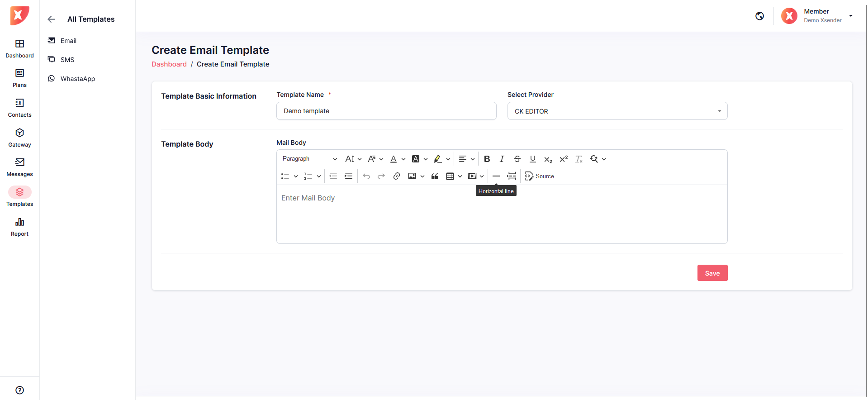This screenshot has height=400, width=868.
Task: Insert a link using the link icon
Action: tap(396, 176)
